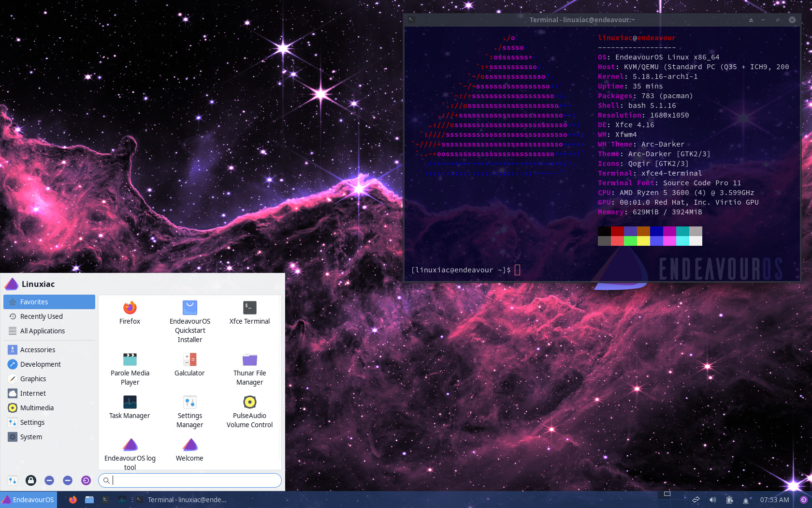Open the Development category
The image size is (812, 508).
(49, 364)
